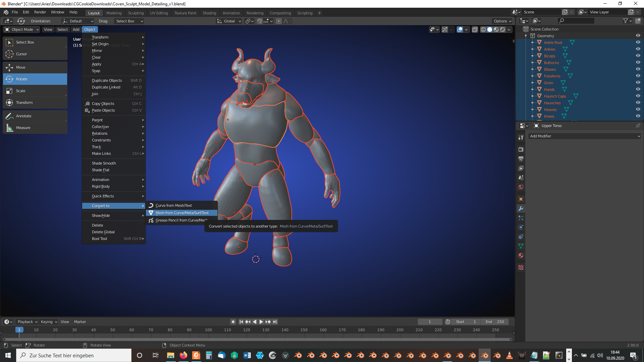This screenshot has width=644, height=362.
Task: Click the End frame field
Action: [495, 322]
